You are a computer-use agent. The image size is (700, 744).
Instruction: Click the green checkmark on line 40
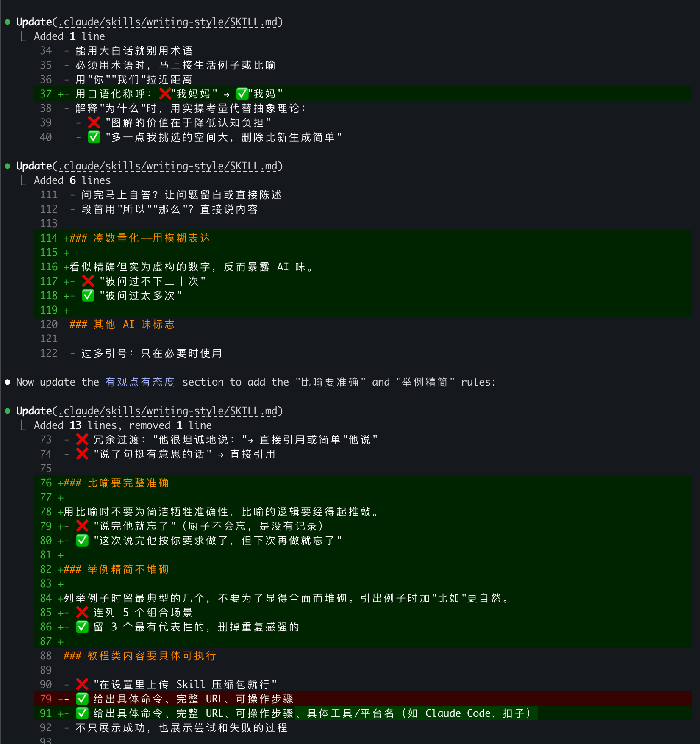click(94, 137)
